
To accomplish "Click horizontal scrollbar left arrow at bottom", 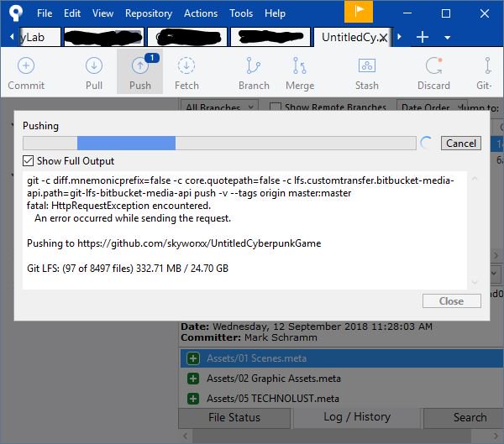I will pos(185,436).
